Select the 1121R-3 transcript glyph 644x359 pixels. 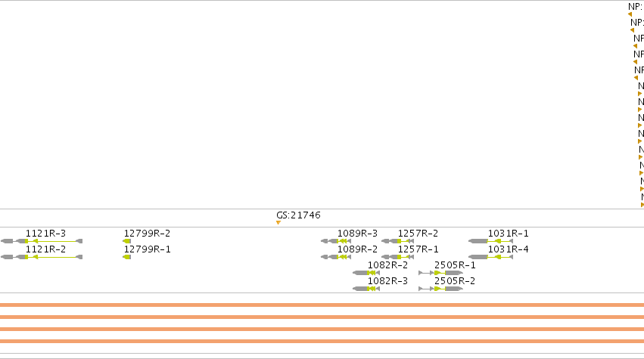pos(42,241)
